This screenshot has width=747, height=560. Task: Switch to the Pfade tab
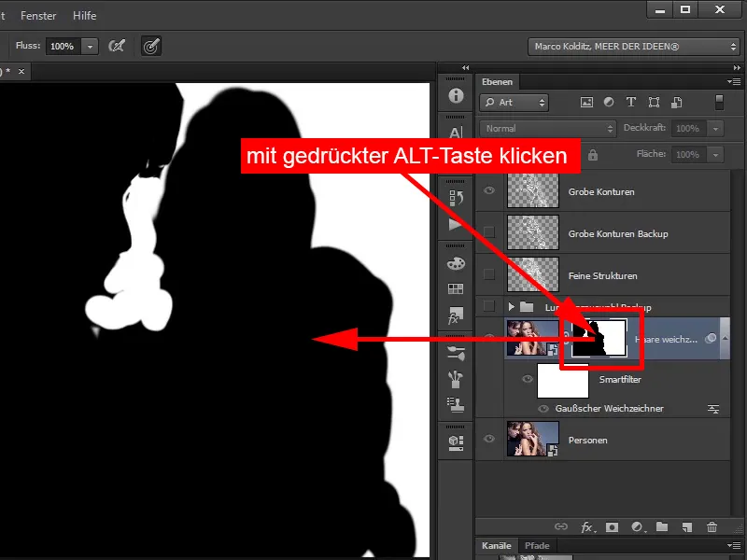point(536,545)
